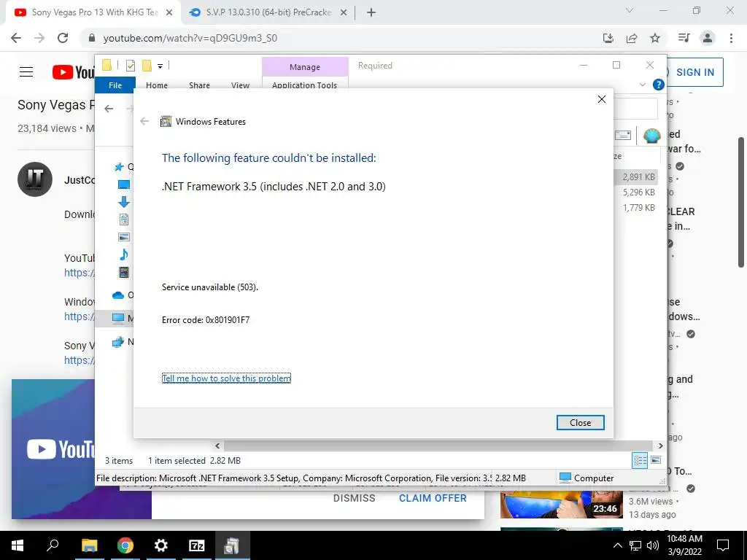Open Chrome profile avatar
This screenshot has width=747, height=560.
click(708, 38)
